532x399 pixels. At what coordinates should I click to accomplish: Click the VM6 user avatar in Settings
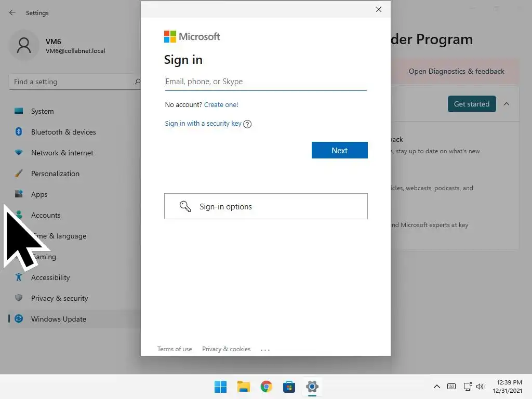[x=24, y=46]
